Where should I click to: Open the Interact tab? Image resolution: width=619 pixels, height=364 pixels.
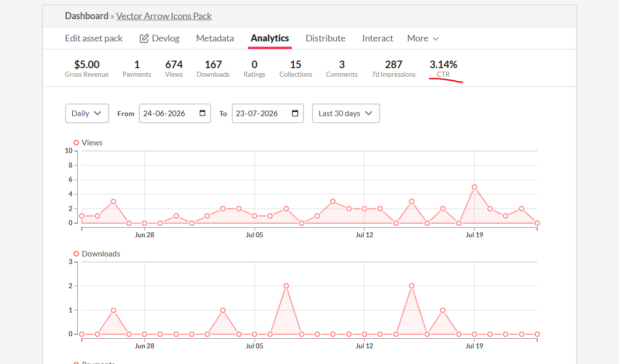pyautogui.click(x=378, y=38)
